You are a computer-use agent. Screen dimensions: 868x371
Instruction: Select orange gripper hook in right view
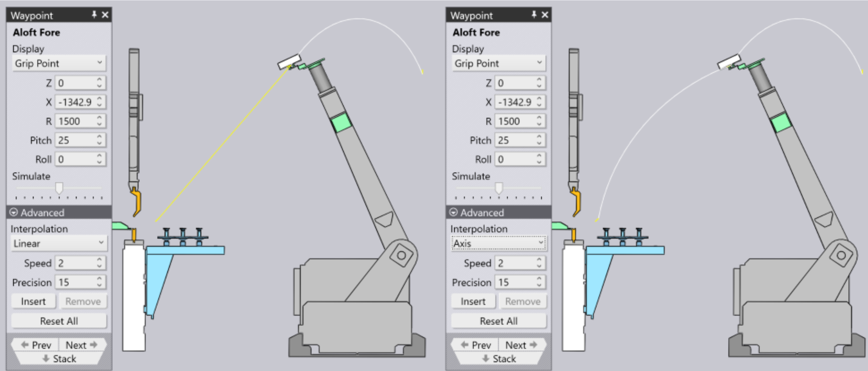pyautogui.click(x=576, y=201)
